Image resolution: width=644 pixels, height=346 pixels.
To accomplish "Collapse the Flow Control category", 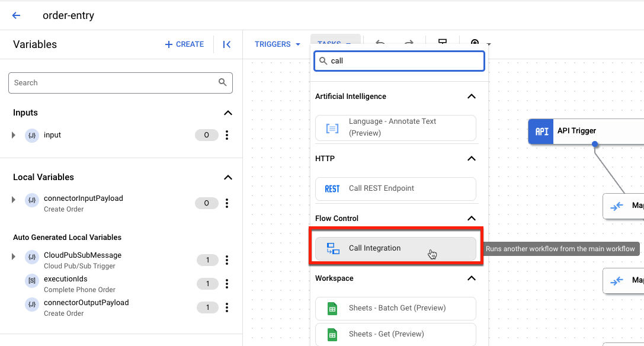I will point(472,218).
